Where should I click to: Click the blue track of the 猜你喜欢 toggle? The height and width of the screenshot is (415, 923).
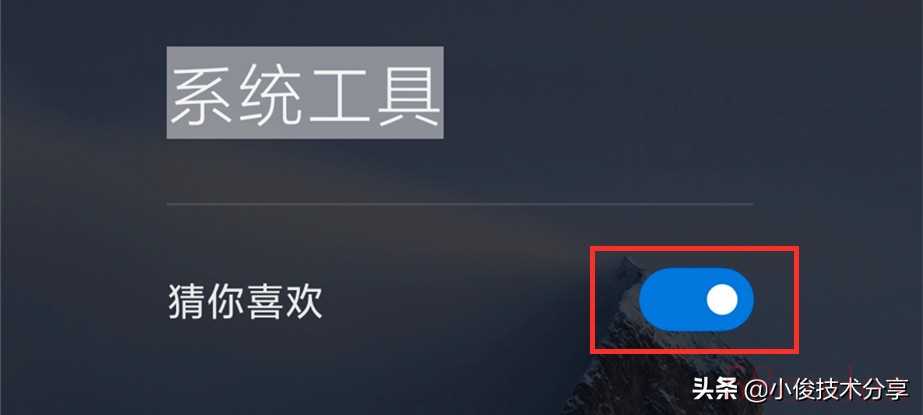point(671,300)
